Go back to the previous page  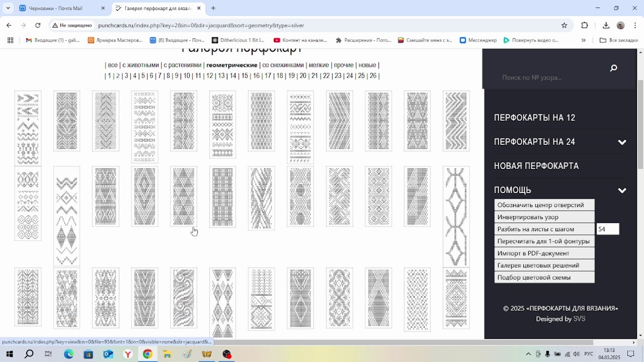point(9,25)
